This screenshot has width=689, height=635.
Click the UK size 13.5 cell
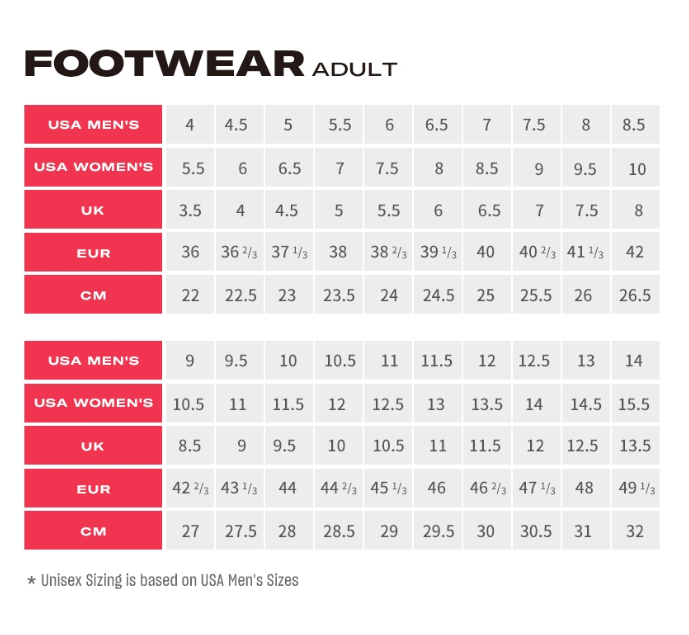(635, 446)
